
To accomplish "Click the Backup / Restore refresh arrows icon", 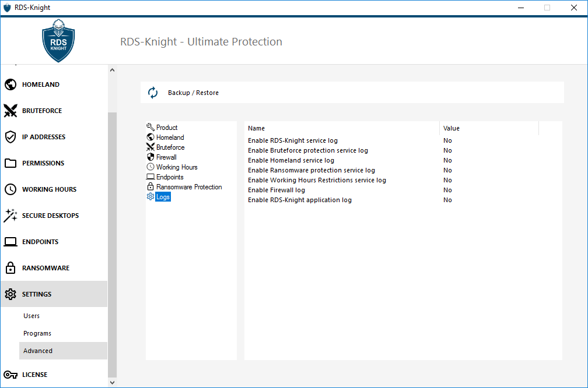I will pos(153,93).
